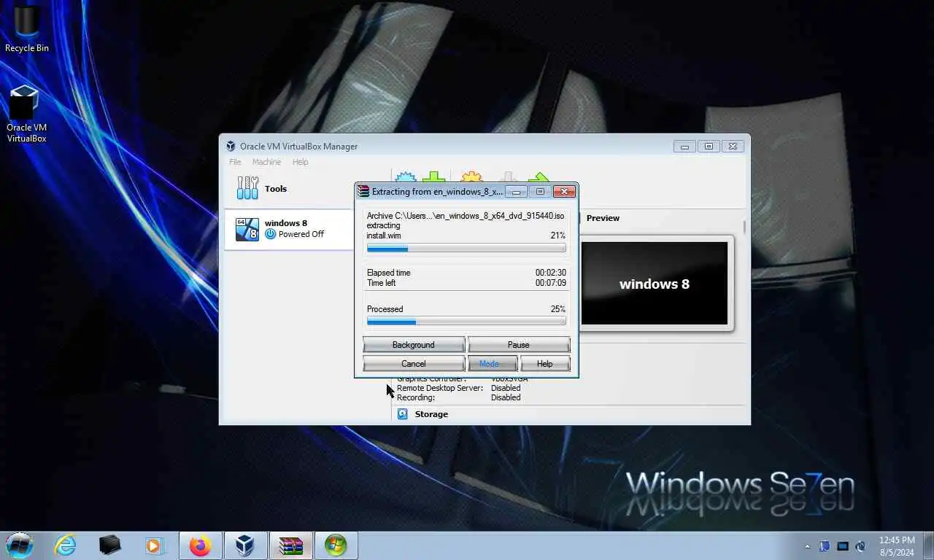This screenshot has height=560, width=934.
Task: Open the network tray icon
Action: click(843, 545)
